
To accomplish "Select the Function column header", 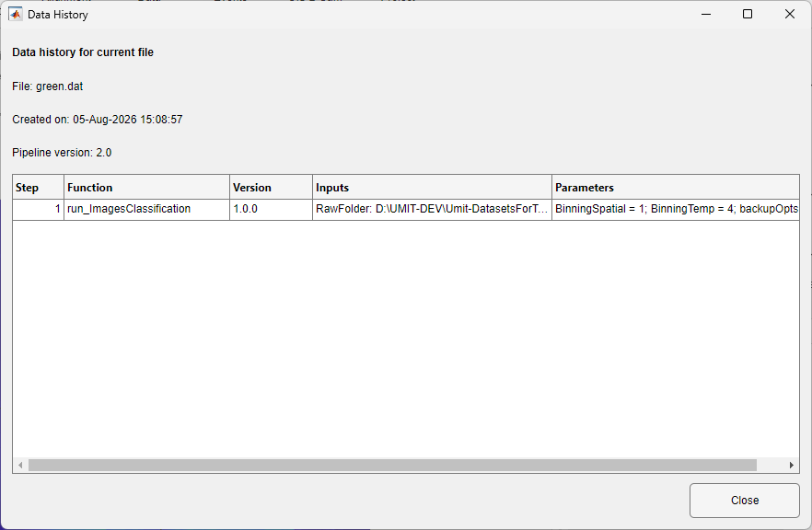I will 146,188.
